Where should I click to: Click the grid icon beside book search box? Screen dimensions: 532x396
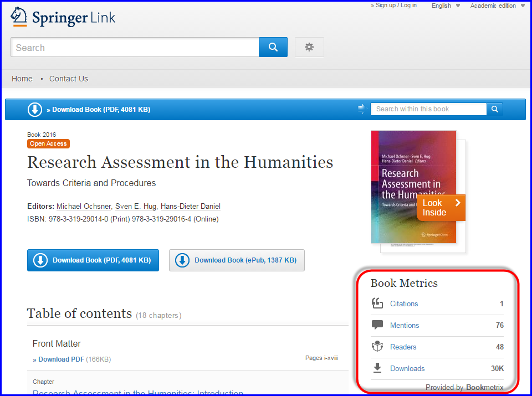(x=362, y=109)
